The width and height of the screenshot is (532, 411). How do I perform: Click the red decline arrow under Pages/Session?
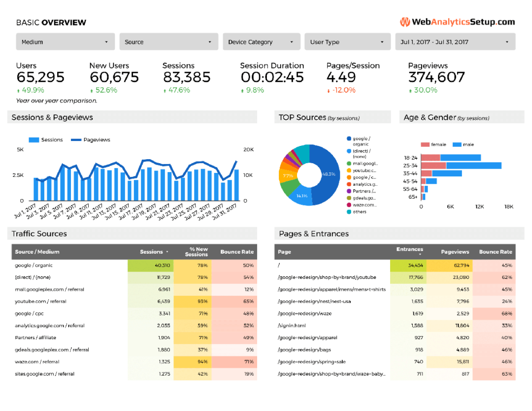pyautogui.click(x=329, y=90)
